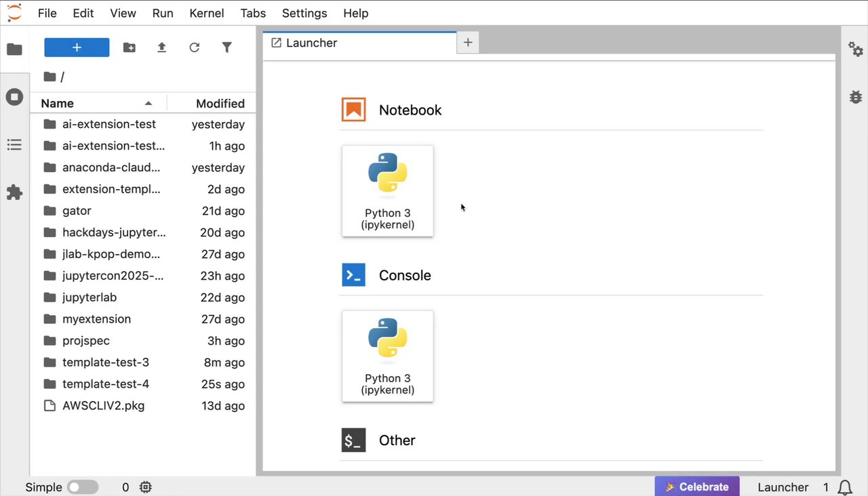Click the "1" notification count in status bar

826,487
